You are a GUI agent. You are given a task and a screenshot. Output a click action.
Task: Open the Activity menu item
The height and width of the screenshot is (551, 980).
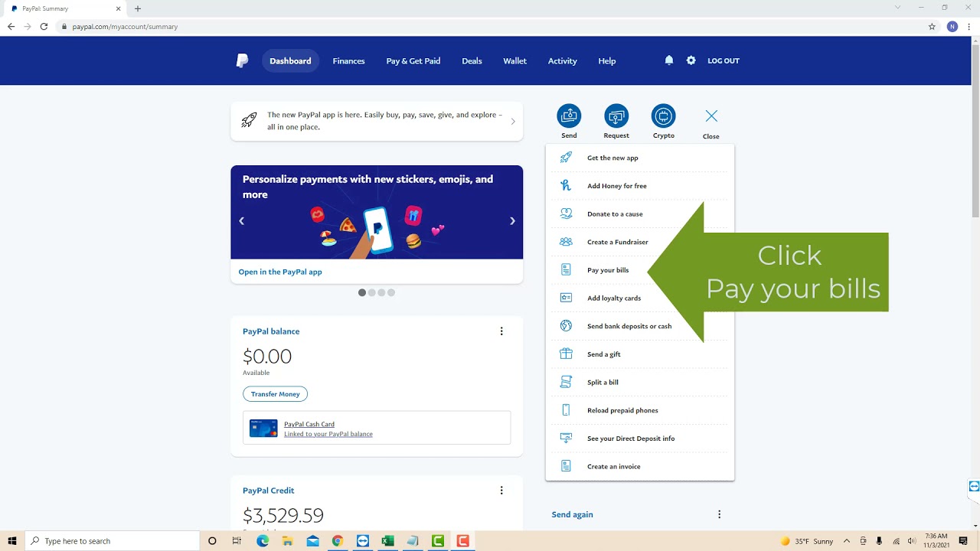[562, 60]
